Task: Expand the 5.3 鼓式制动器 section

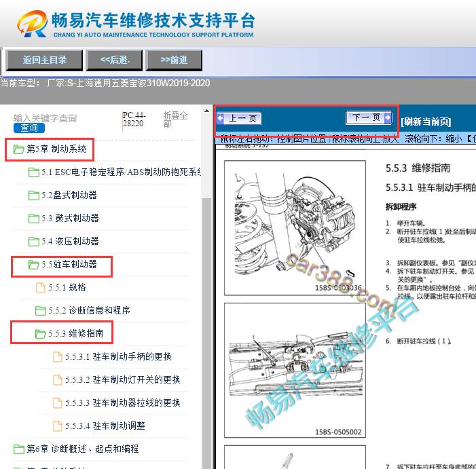Action: (x=70, y=218)
